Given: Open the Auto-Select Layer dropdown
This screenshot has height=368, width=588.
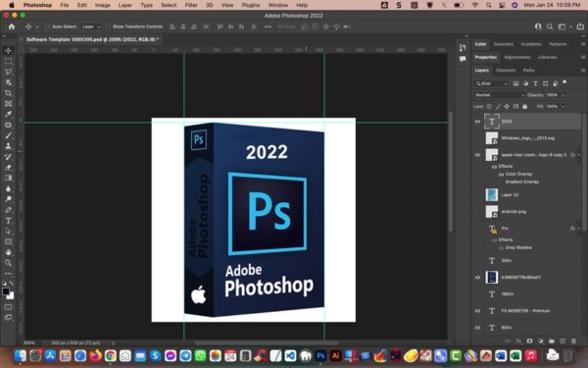Looking at the screenshot, I should [91, 26].
